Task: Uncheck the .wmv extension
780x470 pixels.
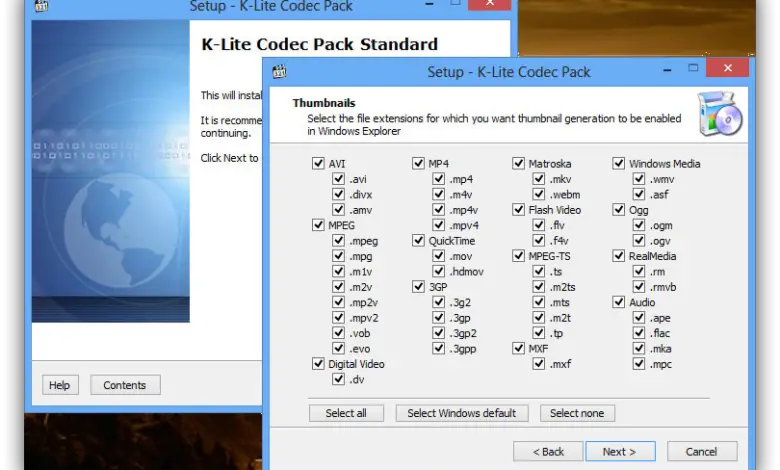Action: click(x=639, y=179)
